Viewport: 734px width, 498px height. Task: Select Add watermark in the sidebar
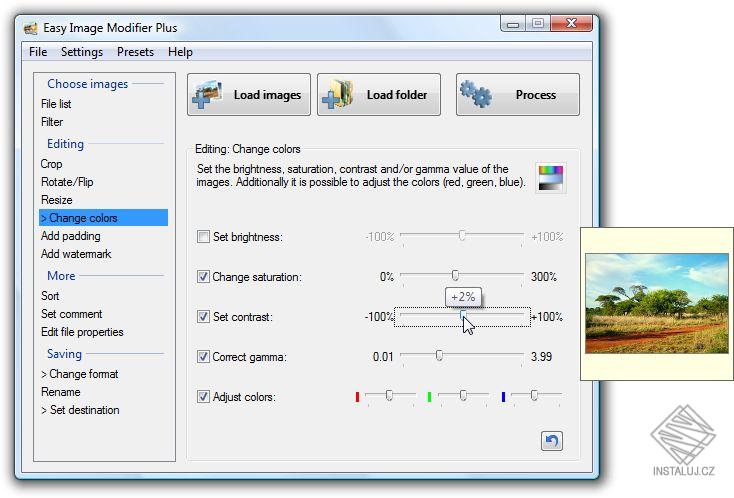pyautogui.click(x=76, y=254)
